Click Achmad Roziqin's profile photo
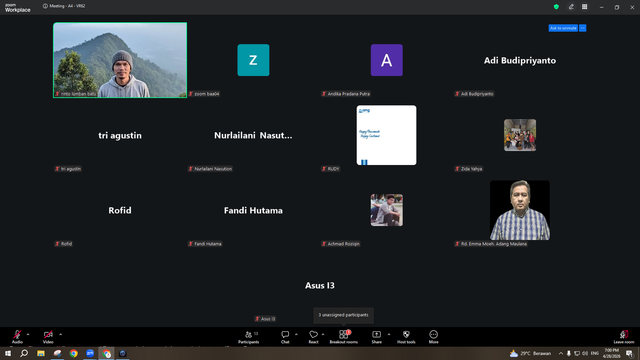 coord(387,210)
